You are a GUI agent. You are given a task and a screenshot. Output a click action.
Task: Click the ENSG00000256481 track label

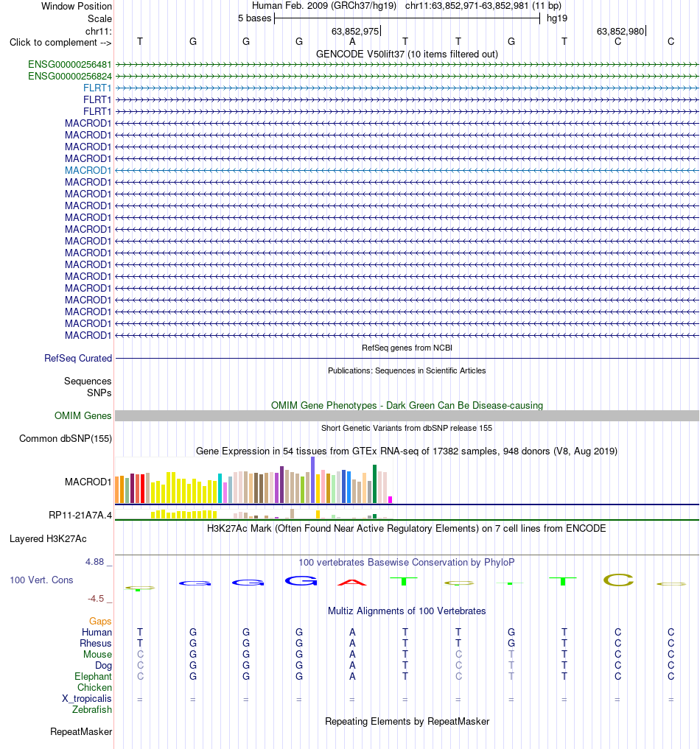click(70, 65)
